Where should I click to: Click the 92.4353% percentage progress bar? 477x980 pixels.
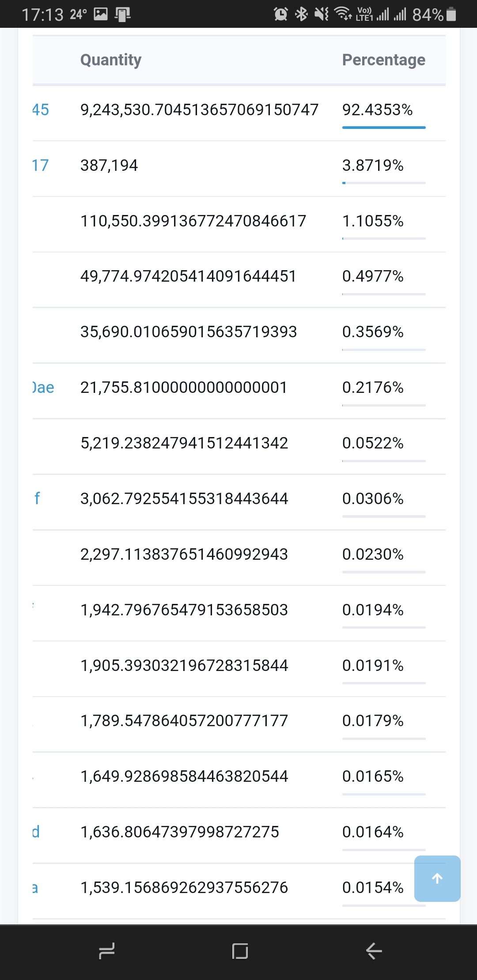click(384, 128)
